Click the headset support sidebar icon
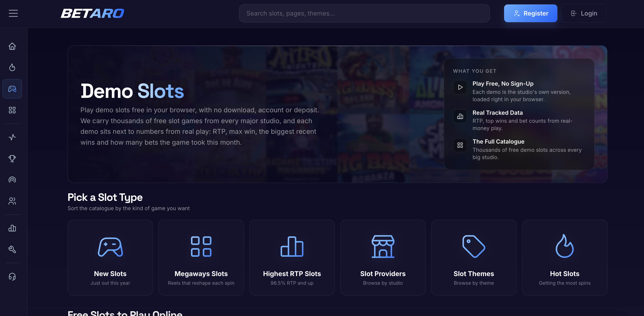644x316 pixels. (12, 276)
